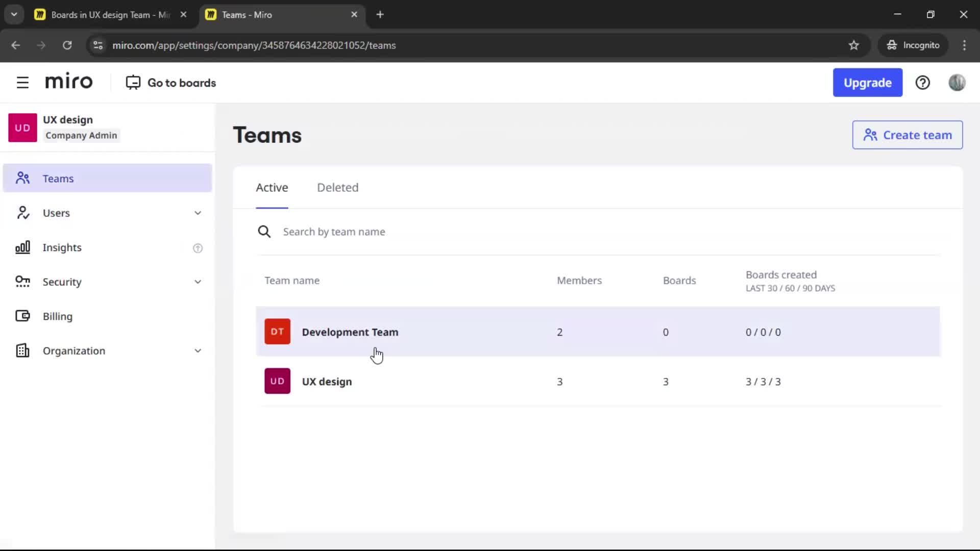The width and height of the screenshot is (980, 551).
Task: Click the Users icon in sidebar
Action: coord(22,213)
